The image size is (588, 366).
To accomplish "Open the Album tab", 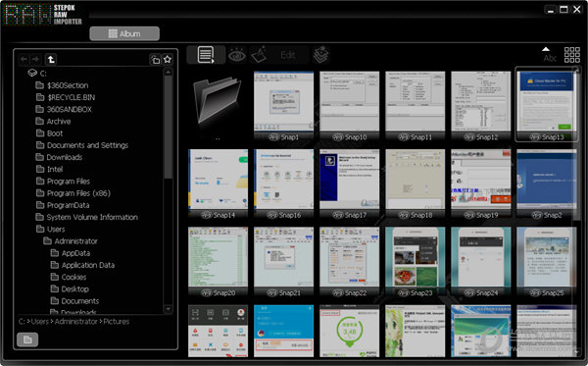I will (x=124, y=33).
